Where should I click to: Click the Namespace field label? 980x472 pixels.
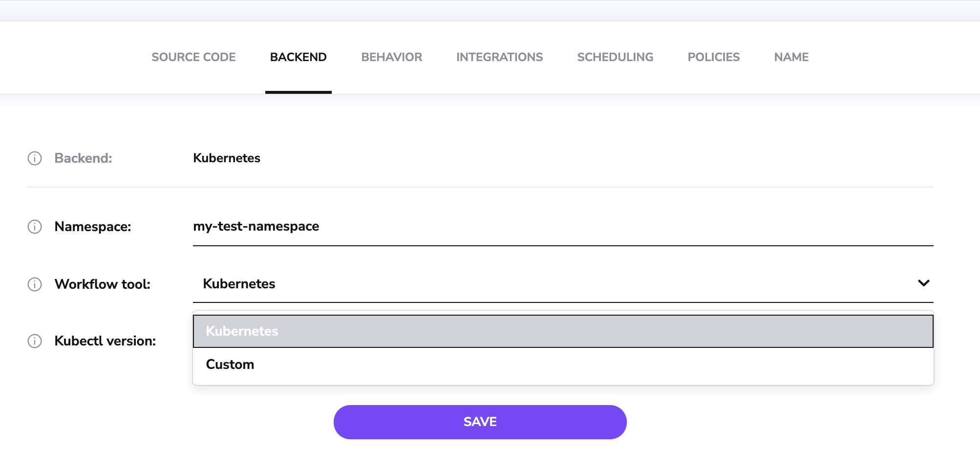pos(93,226)
